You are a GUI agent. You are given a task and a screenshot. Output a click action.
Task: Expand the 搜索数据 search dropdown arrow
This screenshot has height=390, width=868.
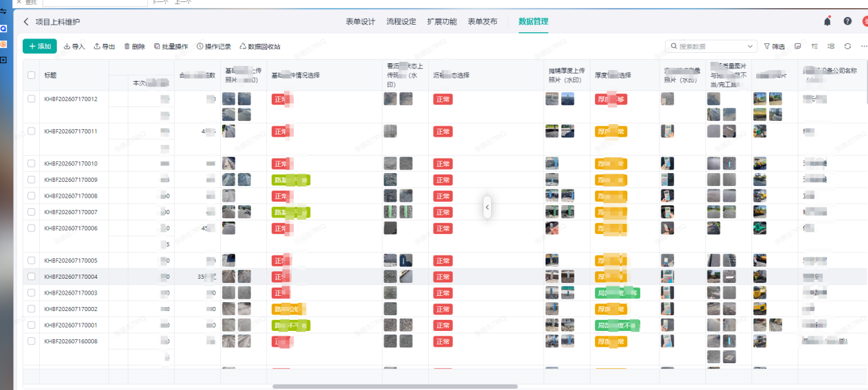coord(749,47)
